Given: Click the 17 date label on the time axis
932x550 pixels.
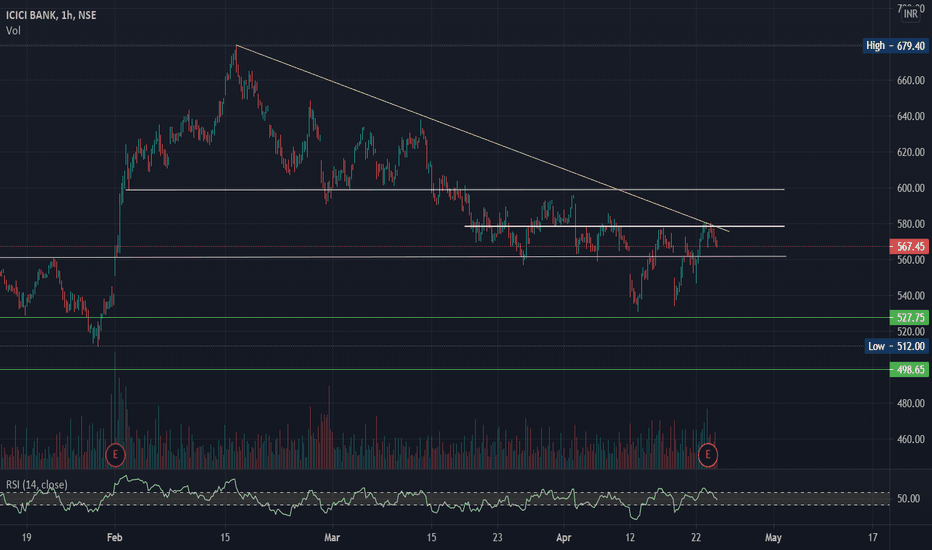Looking at the screenshot, I should point(872,538).
